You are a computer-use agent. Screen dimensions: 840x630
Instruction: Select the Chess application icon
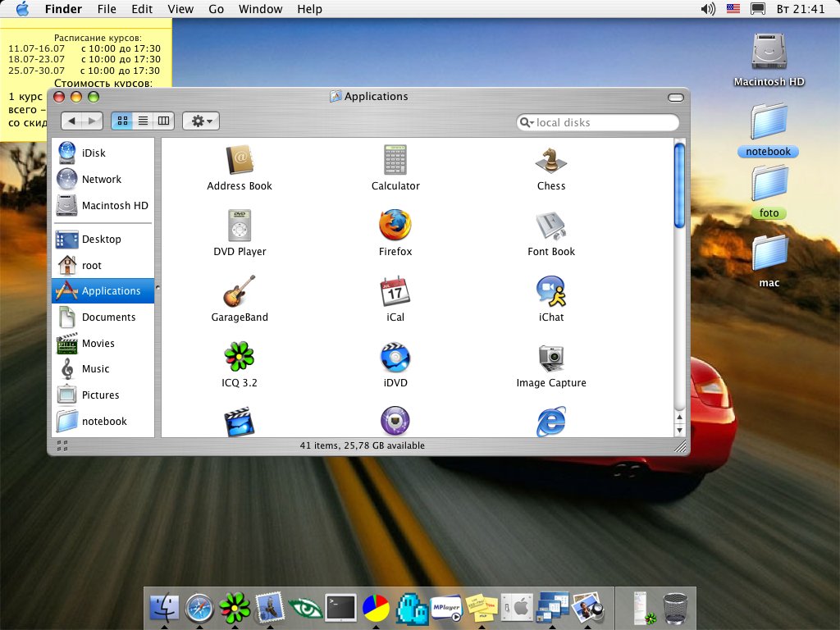tap(550, 160)
